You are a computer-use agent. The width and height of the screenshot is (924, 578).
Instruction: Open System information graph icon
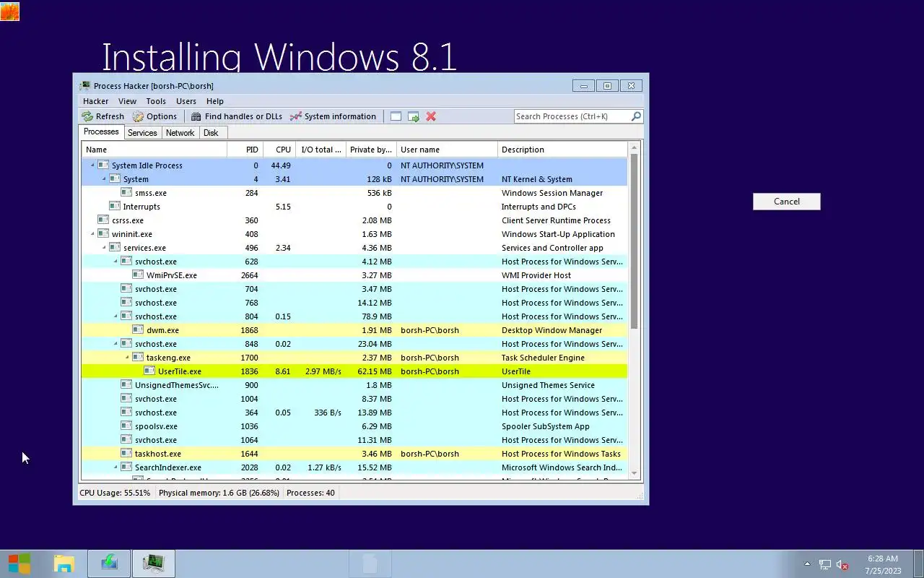296,116
